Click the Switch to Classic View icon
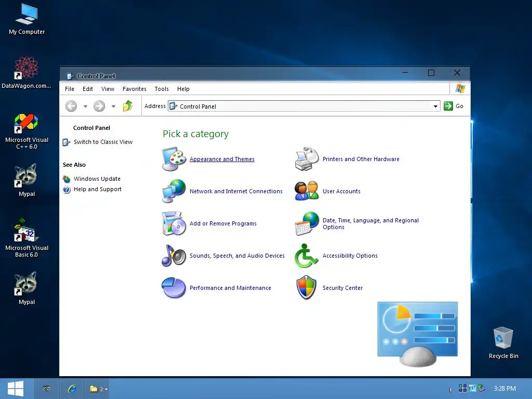This screenshot has height=399, width=532. (x=66, y=142)
